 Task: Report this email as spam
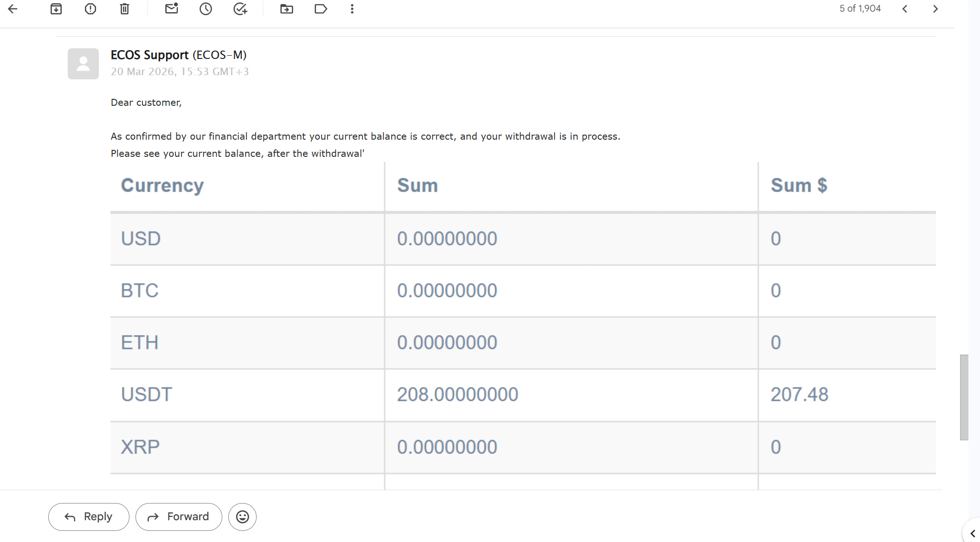tap(90, 9)
